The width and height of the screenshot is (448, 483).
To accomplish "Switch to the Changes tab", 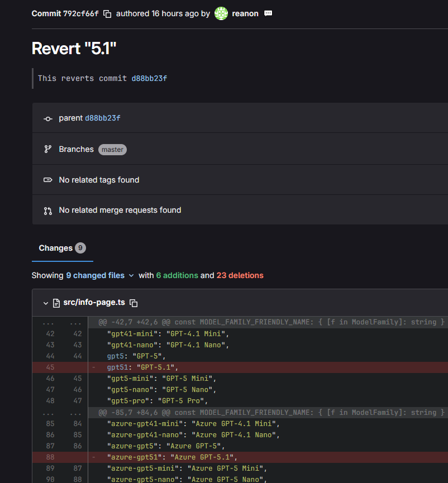I will 62,248.
